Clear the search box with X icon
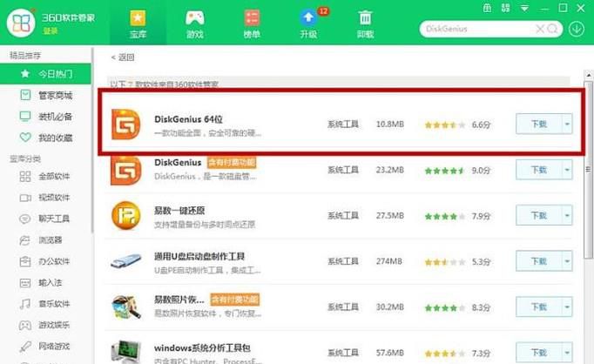The height and width of the screenshot is (364, 594). click(540, 29)
